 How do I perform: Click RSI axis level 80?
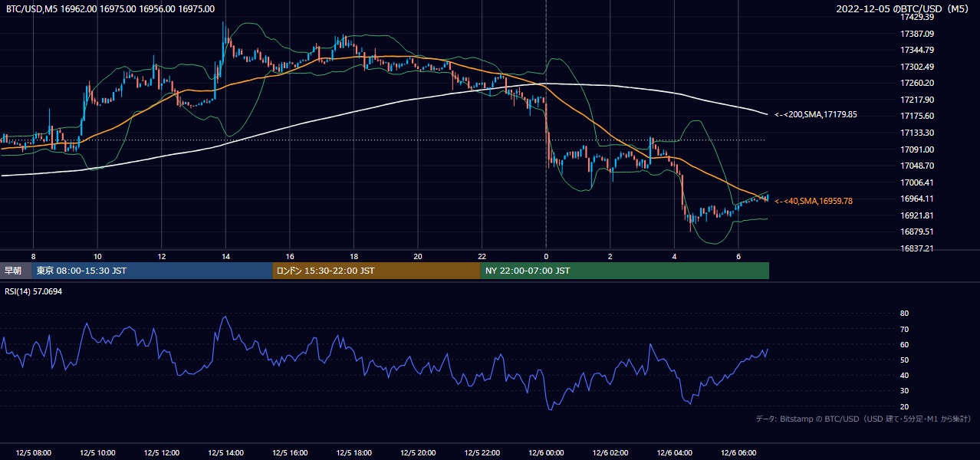coord(904,314)
